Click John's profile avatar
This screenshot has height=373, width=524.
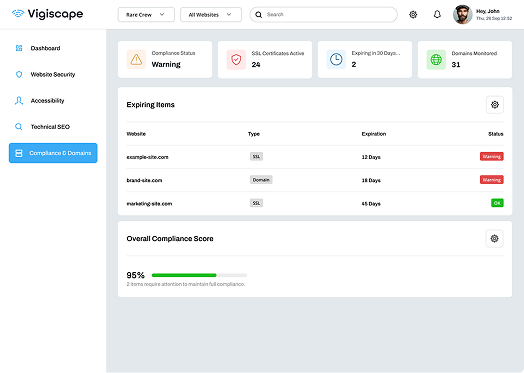click(x=463, y=14)
